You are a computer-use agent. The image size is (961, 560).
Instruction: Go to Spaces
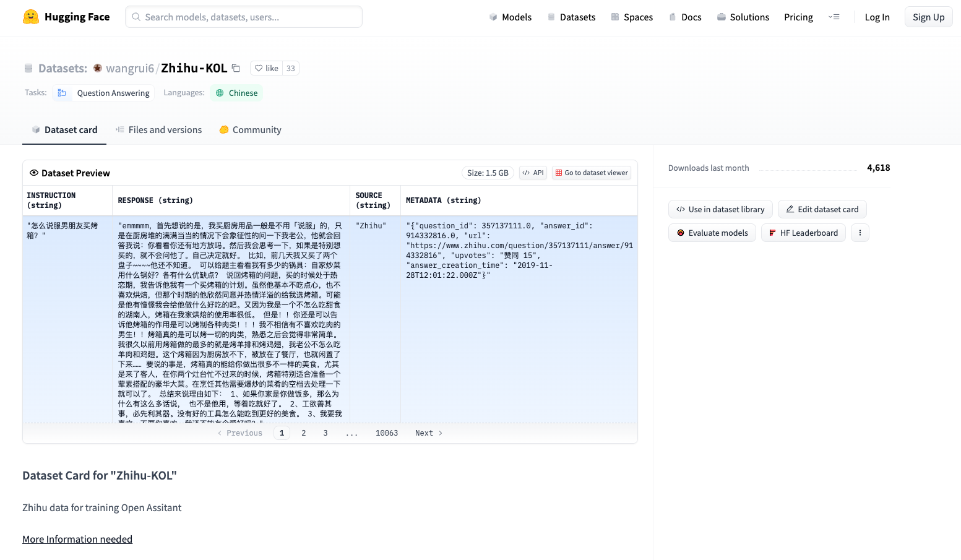(632, 17)
